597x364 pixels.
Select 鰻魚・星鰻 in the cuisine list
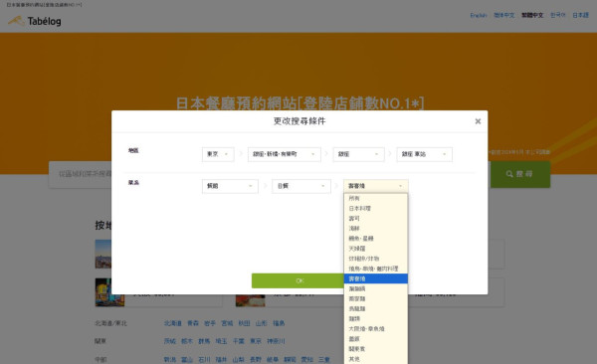pyautogui.click(x=375, y=239)
